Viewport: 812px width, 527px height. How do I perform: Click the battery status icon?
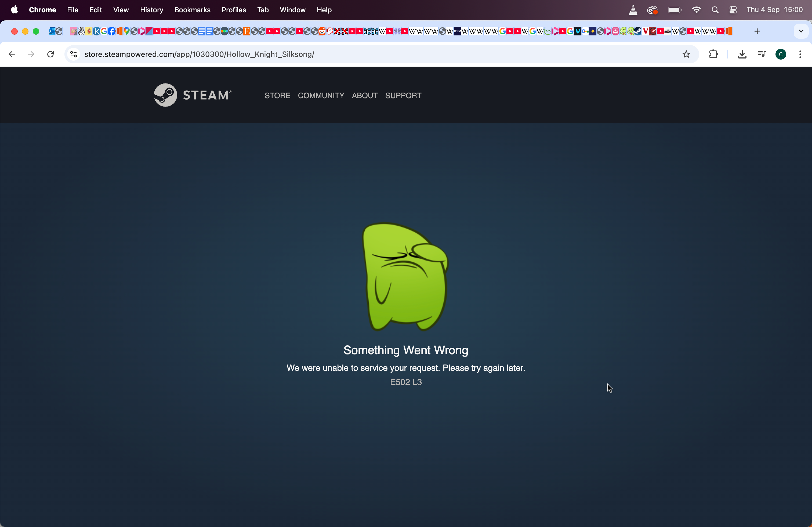click(675, 10)
